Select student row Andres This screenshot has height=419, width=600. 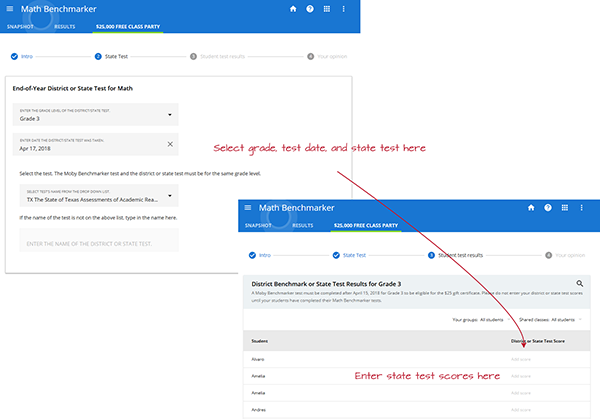pyautogui.click(x=417, y=410)
